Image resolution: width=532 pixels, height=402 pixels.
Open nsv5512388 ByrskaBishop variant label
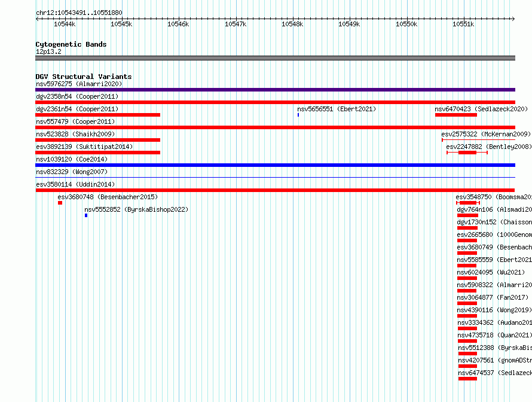click(x=495, y=348)
